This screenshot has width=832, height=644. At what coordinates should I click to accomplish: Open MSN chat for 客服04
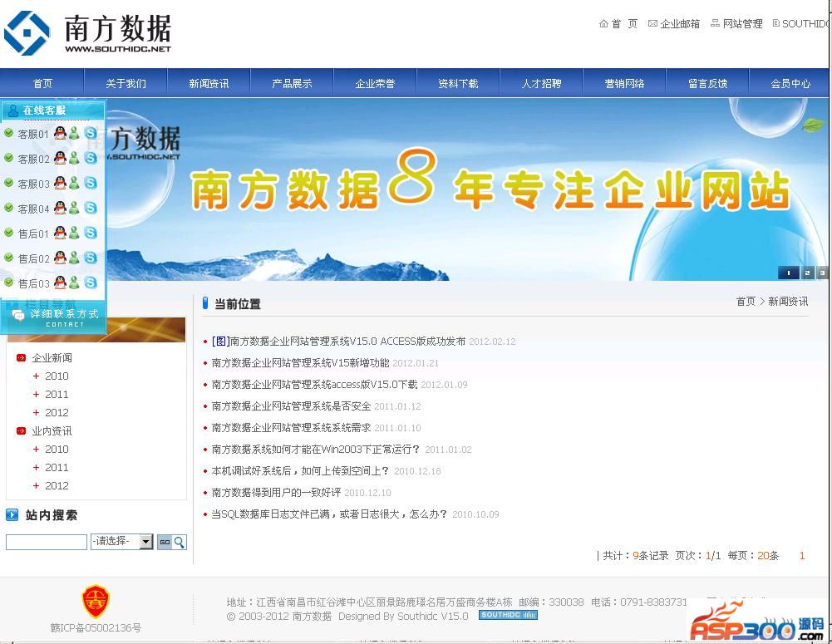pos(74,208)
